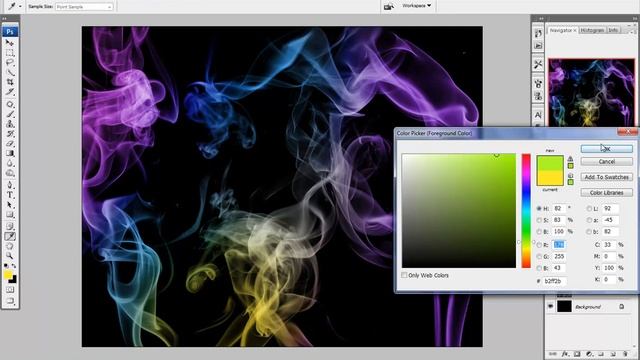640x360 pixels.
Task: Open the History panel icon in the dock
Action: tap(538, 33)
